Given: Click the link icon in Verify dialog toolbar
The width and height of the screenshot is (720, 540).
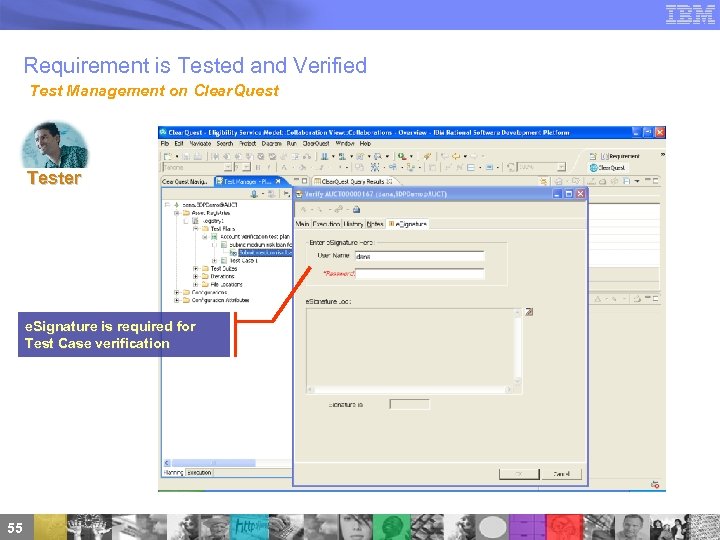Looking at the screenshot, I should pyautogui.click(x=338, y=209).
